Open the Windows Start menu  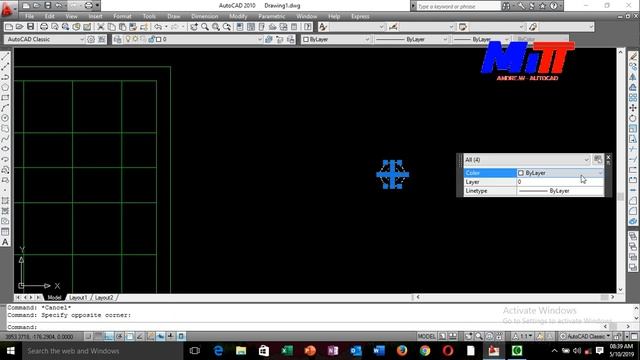(10, 351)
